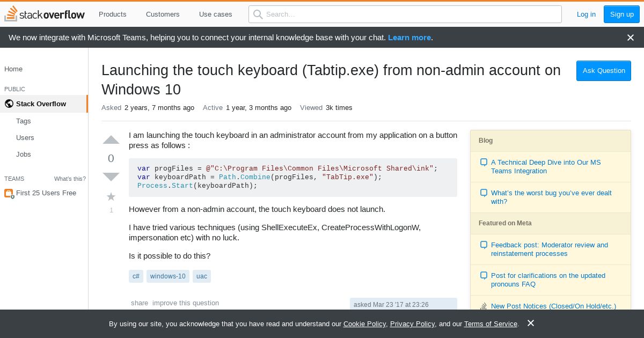644x338 pixels.
Task: Open the Customers page
Action: [163, 14]
